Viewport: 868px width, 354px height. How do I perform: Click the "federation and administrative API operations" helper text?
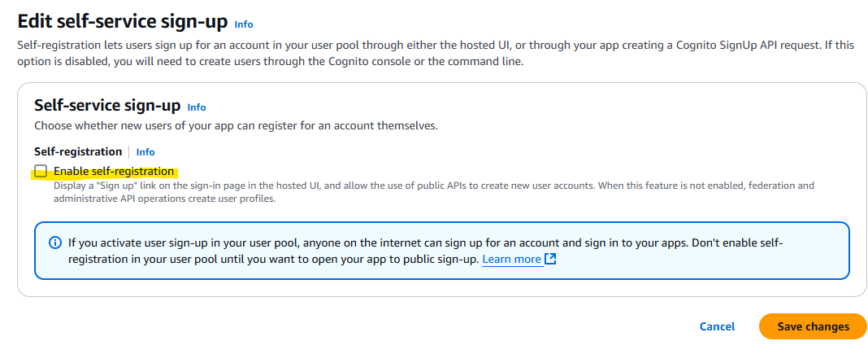(x=154, y=198)
